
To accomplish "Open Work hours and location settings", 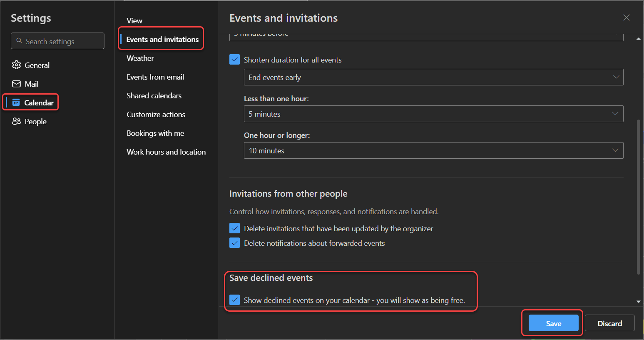I will (166, 152).
